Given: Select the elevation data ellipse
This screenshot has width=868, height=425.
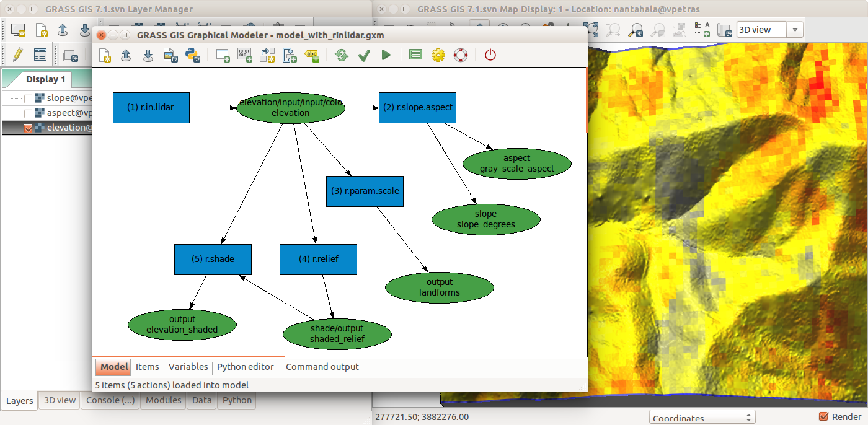Looking at the screenshot, I should pyautogui.click(x=291, y=108).
